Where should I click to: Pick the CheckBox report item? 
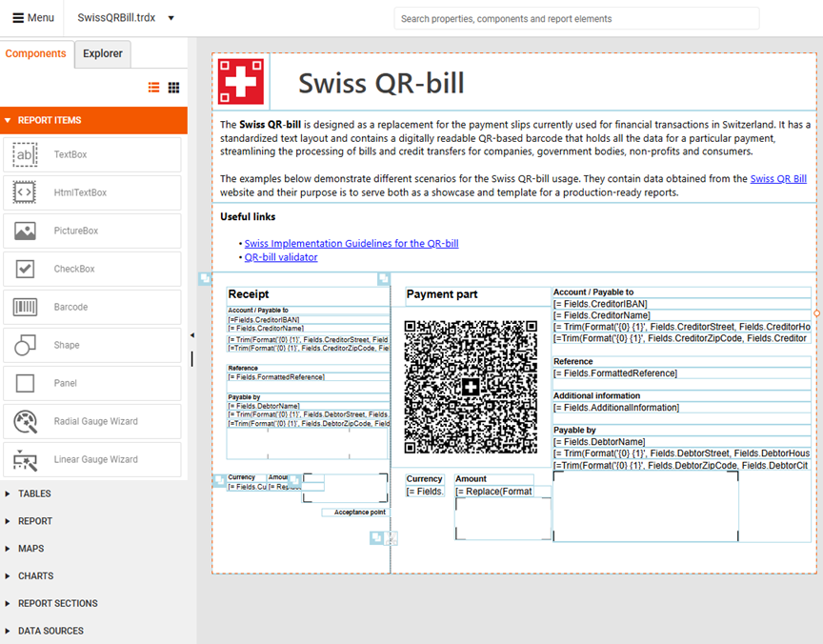tap(91, 269)
